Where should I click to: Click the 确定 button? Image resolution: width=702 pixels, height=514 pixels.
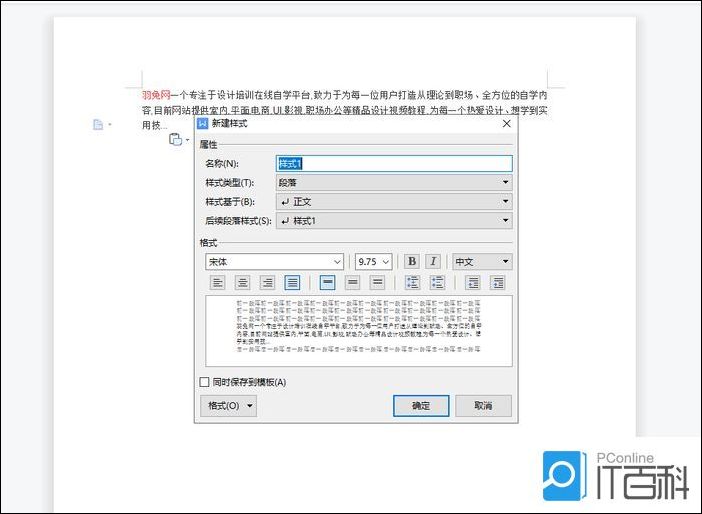coord(421,406)
